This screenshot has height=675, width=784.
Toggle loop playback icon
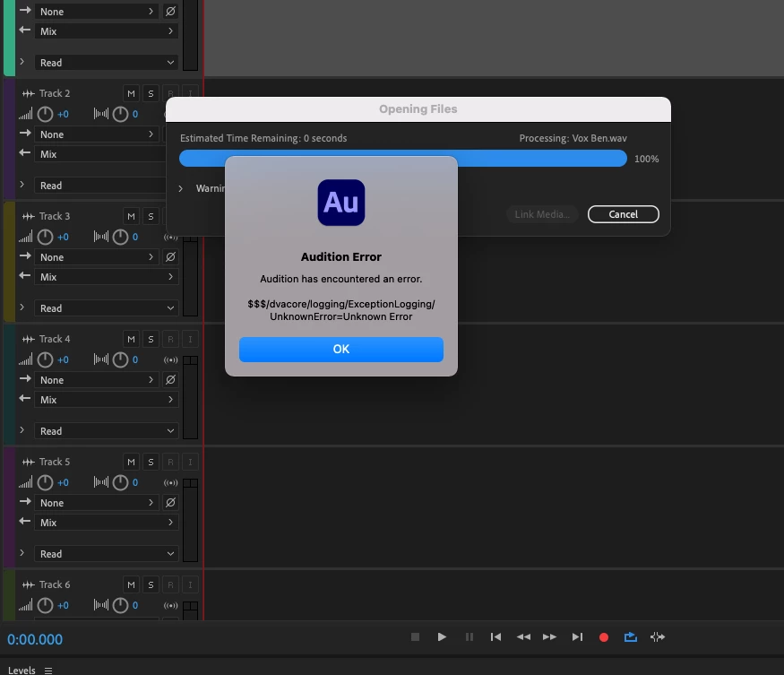pyautogui.click(x=631, y=637)
